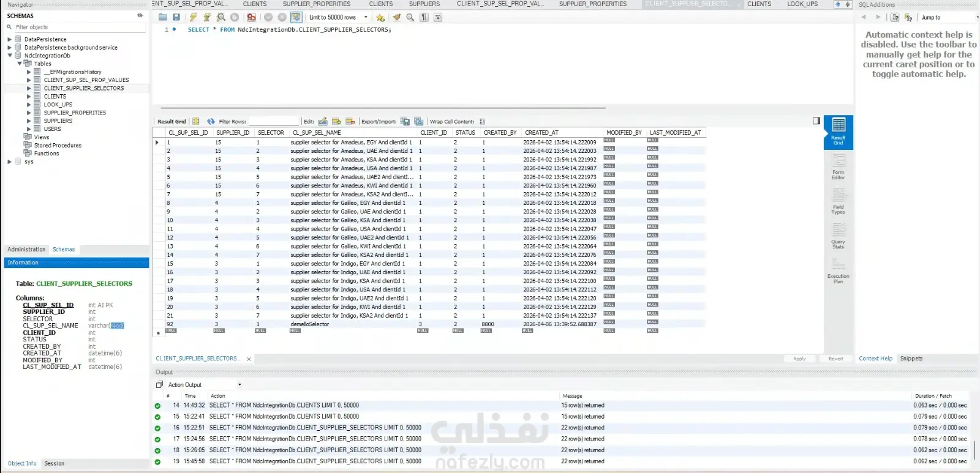Toggle word wrapping in editor
The width and height of the screenshot is (980, 473).
437,17
